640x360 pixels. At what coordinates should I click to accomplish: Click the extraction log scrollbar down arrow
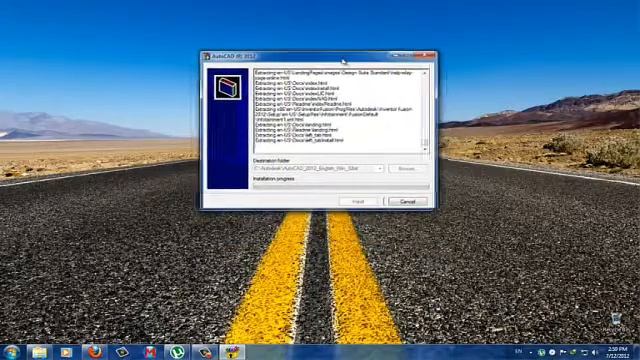click(x=425, y=149)
